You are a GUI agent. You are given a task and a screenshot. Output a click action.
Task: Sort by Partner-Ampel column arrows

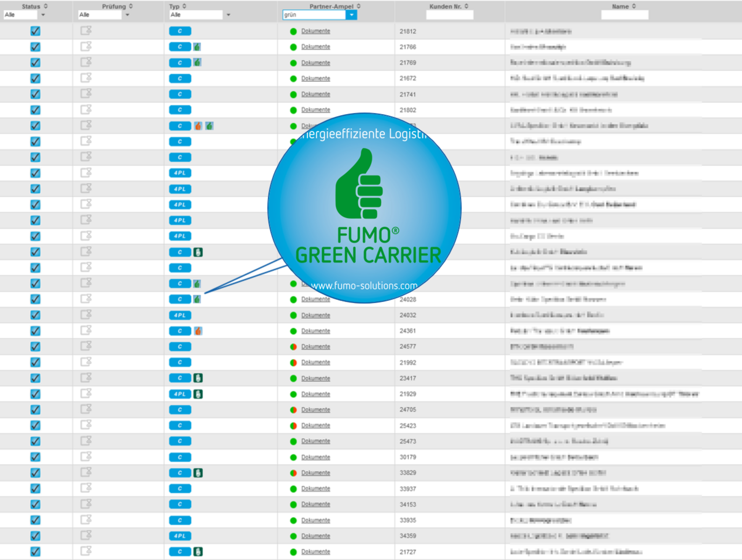point(358,6)
